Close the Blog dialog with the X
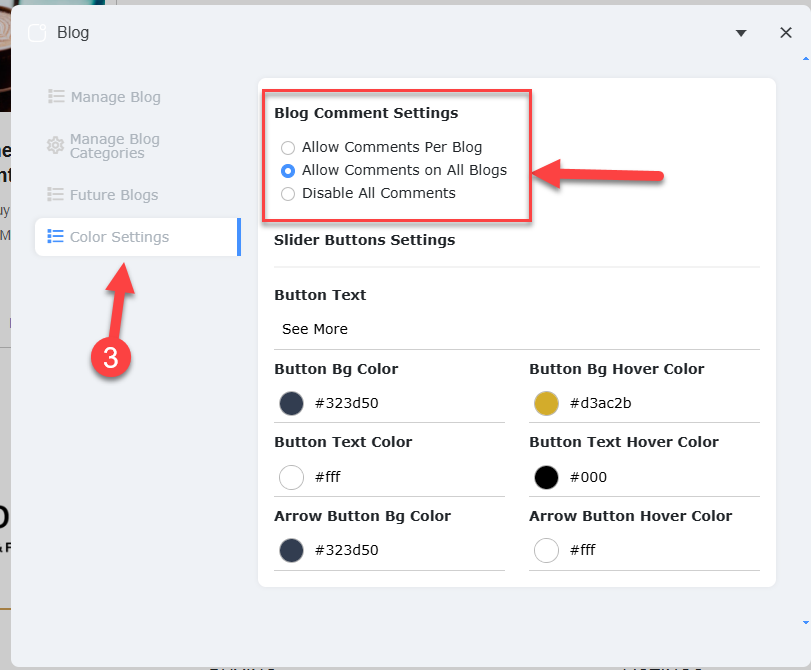 point(786,33)
